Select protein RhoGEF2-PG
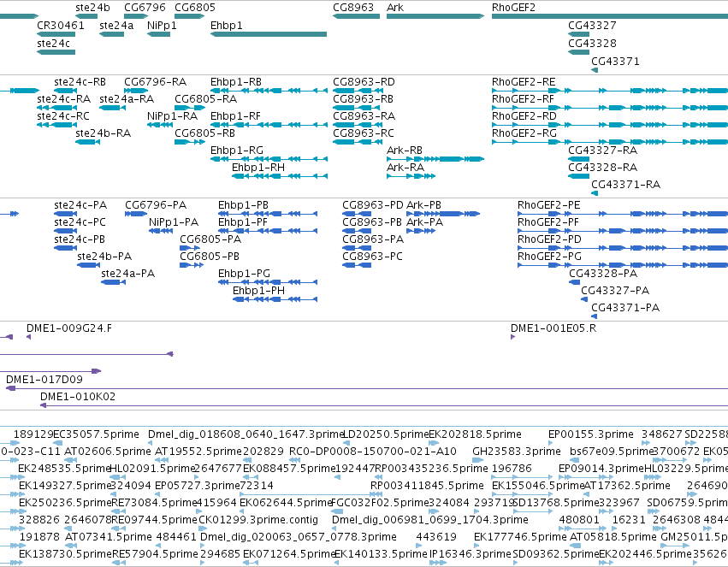This screenshot has height=567, width=728. [x=550, y=256]
